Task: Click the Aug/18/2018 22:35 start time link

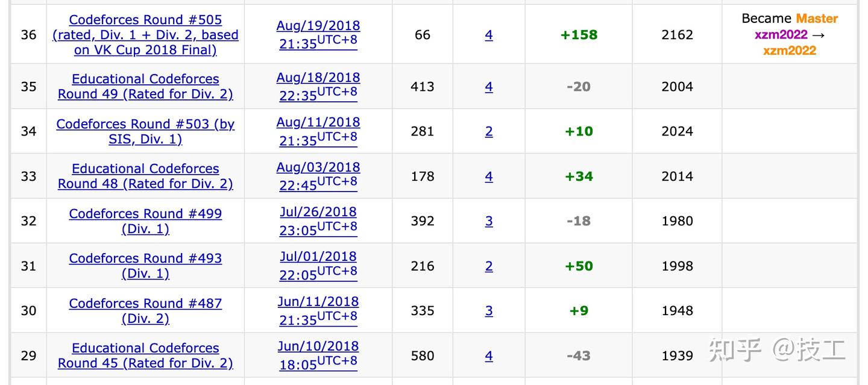Action: pyautogui.click(x=318, y=87)
